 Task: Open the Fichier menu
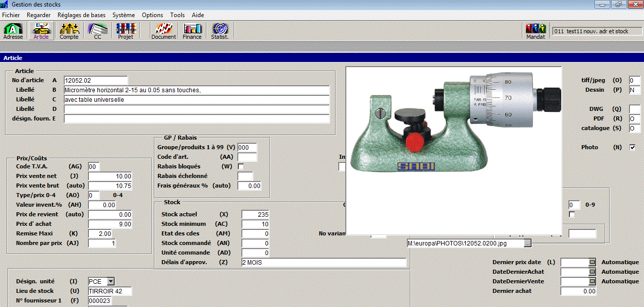point(11,15)
